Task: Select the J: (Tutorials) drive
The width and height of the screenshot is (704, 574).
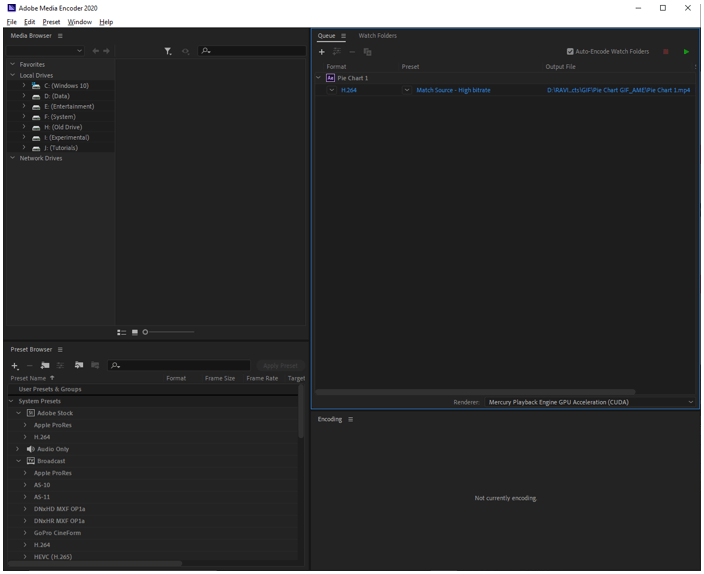Action: point(61,148)
